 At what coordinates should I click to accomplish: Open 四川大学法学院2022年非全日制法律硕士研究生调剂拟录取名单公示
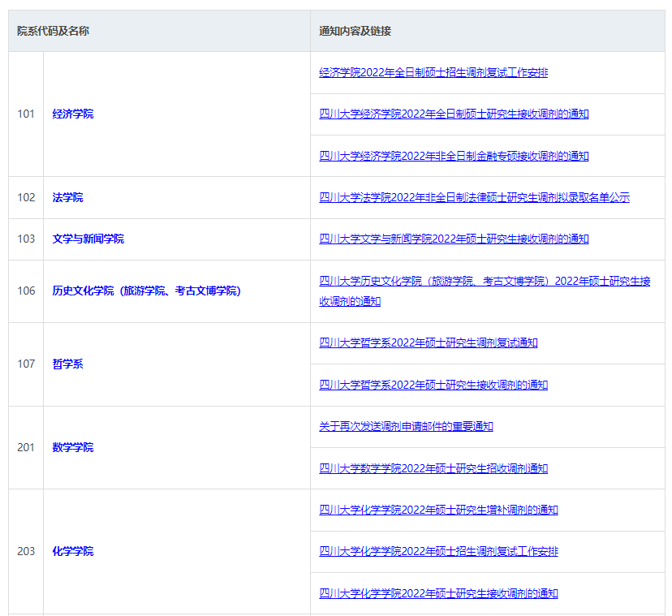tap(475, 197)
